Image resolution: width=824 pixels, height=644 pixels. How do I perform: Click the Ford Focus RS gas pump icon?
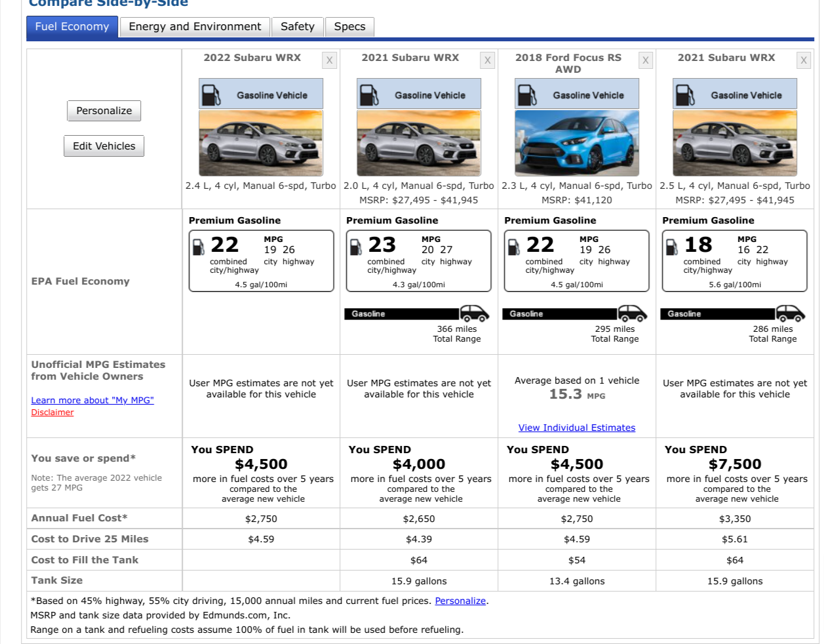[x=527, y=95]
